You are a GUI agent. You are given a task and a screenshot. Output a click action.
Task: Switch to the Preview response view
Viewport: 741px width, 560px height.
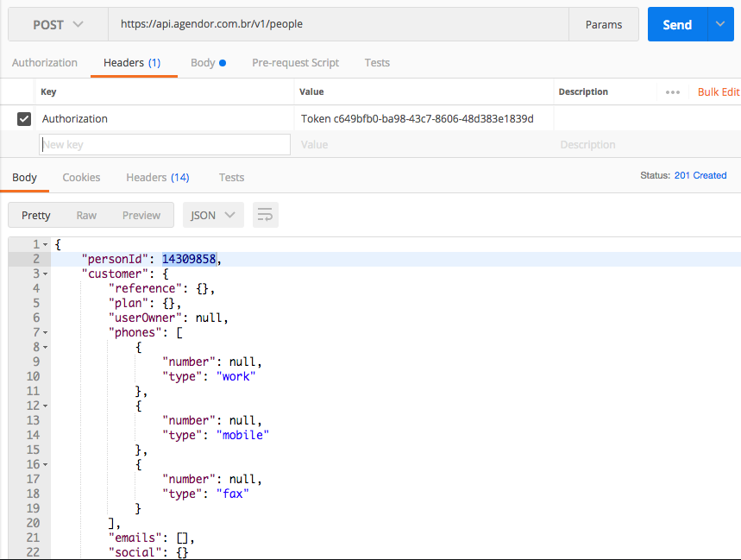(x=141, y=216)
